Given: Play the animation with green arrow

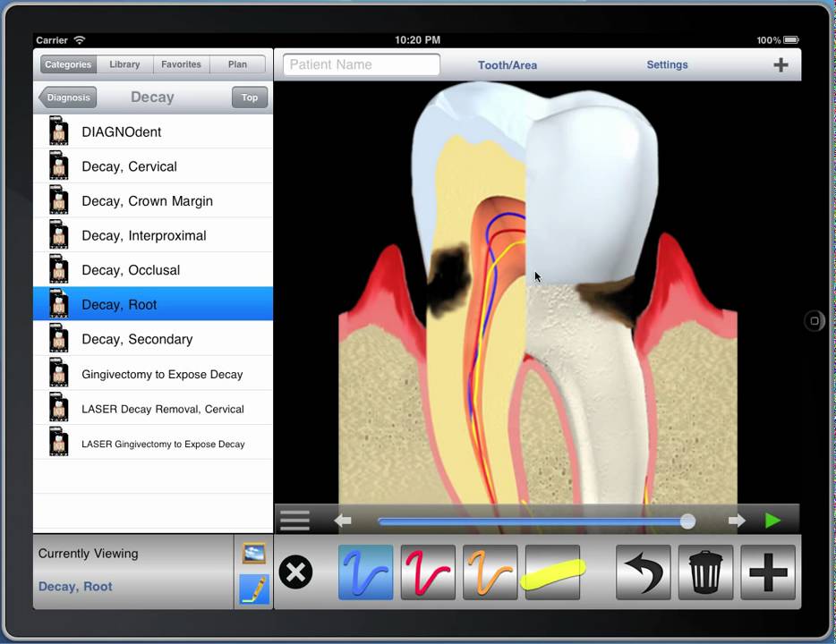Looking at the screenshot, I should pos(772,521).
